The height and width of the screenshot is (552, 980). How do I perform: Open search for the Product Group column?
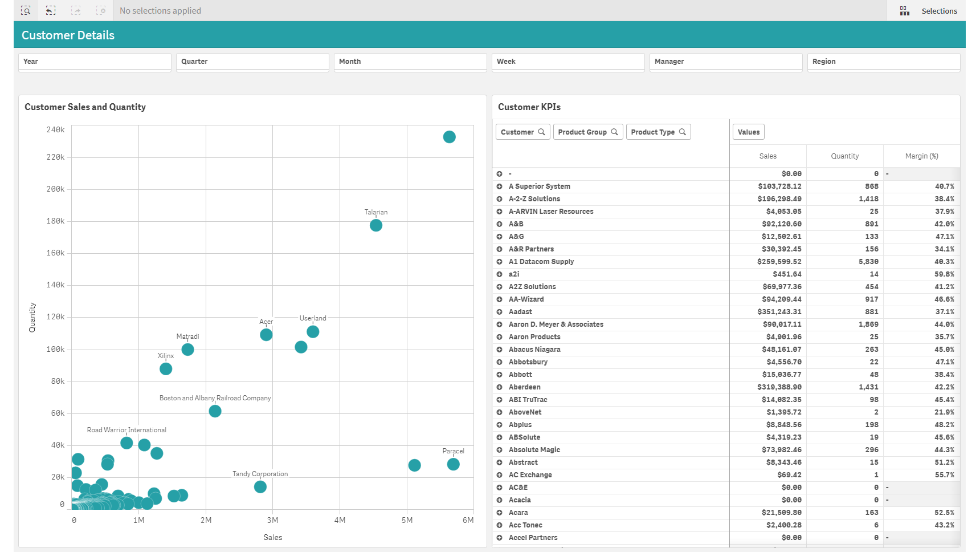pos(615,132)
